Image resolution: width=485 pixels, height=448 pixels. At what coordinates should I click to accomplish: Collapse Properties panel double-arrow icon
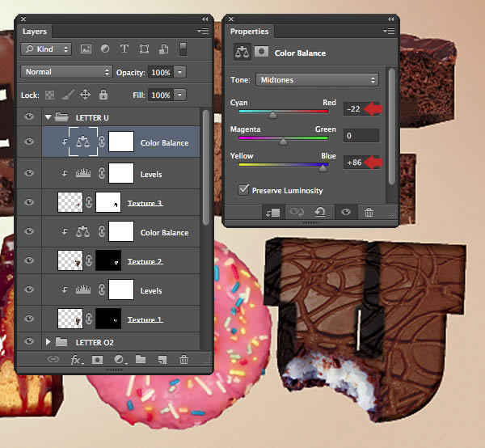[x=391, y=19]
